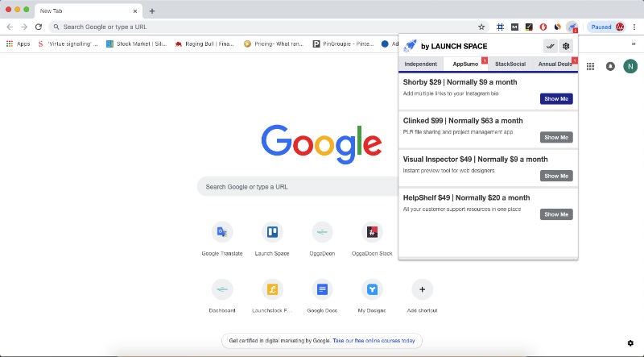Click Shorby $29 deal title
The height and width of the screenshot is (357, 644).
pyautogui.click(x=460, y=82)
